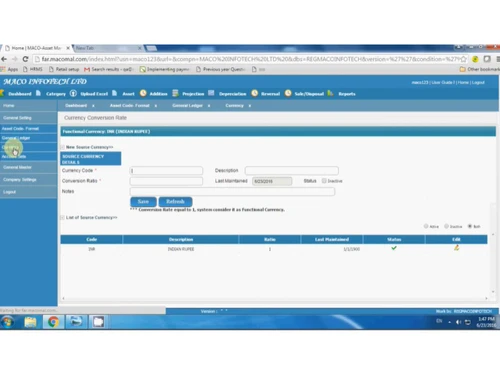Open the User Guide link
The image size is (500, 375).
[443, 82]
